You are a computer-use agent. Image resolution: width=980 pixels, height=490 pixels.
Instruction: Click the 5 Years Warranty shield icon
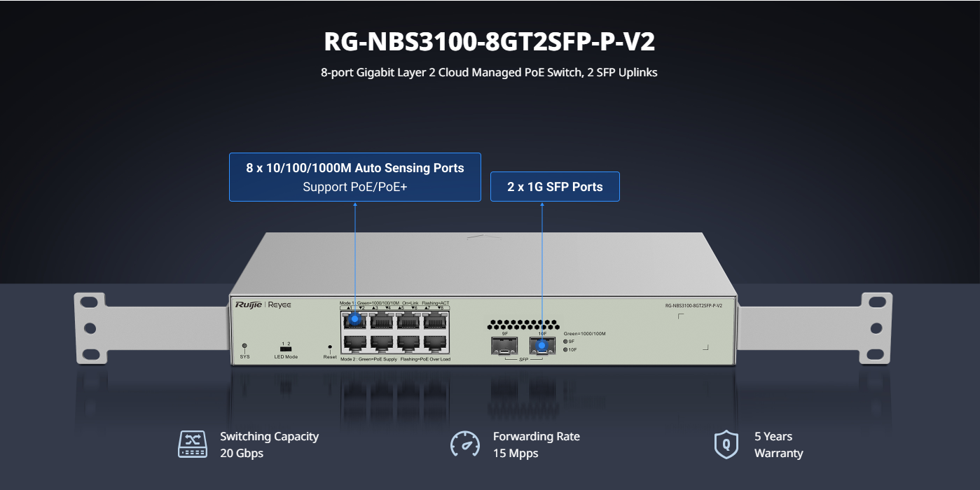click(x=726, y=444)
